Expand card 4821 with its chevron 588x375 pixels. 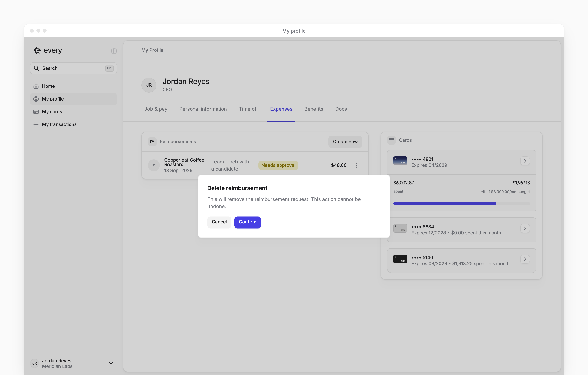(x=525, y=161)
